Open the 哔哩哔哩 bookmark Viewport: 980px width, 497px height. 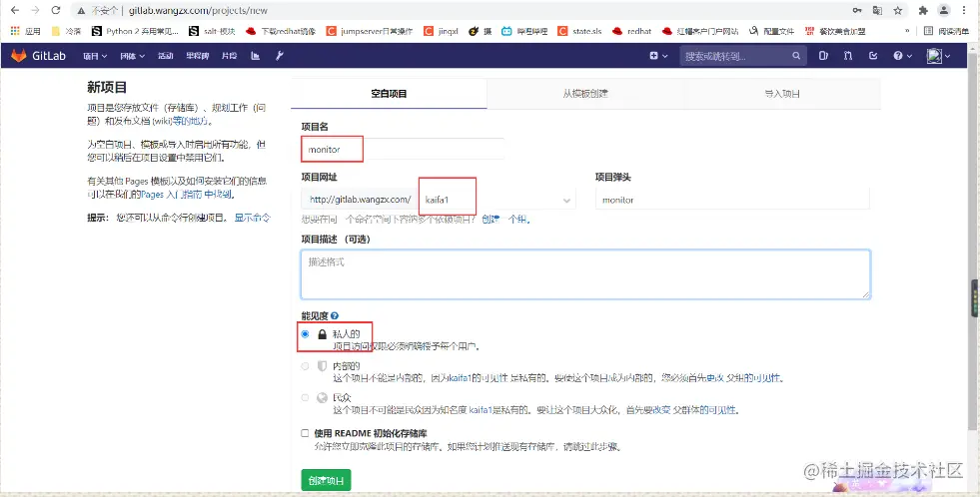(x=524, y=31)
